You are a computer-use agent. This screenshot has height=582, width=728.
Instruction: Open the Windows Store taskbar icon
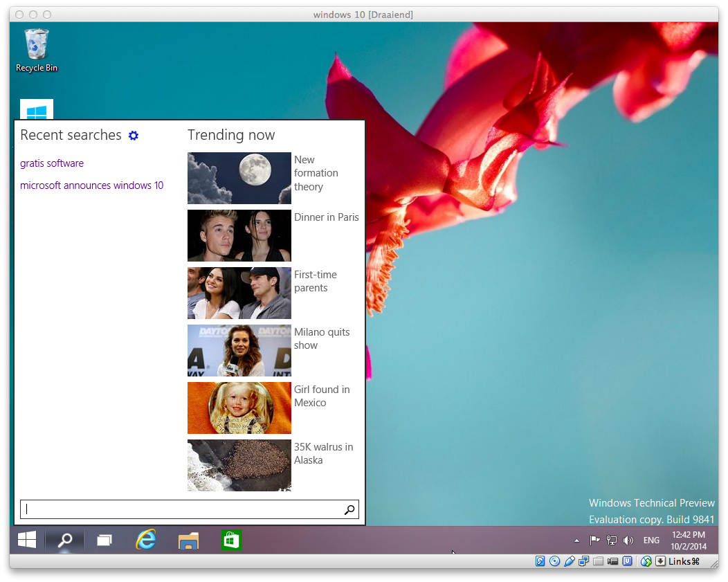coord(230,540)
